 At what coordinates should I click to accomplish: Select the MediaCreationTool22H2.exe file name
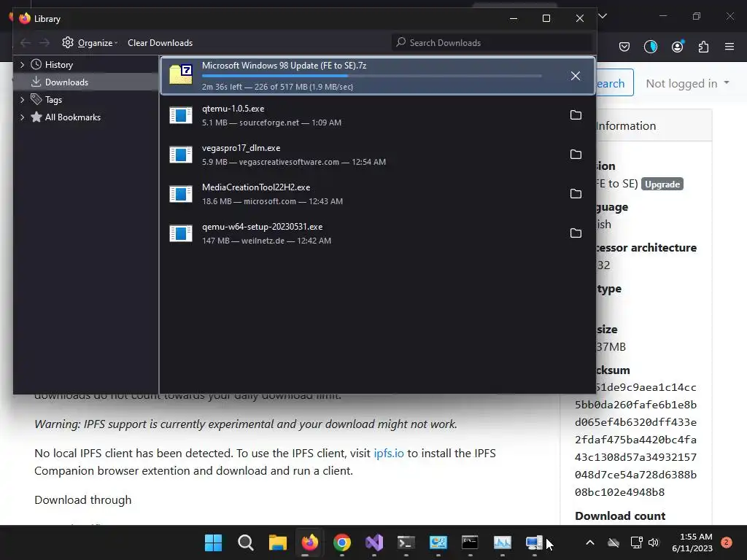(256, 187)
